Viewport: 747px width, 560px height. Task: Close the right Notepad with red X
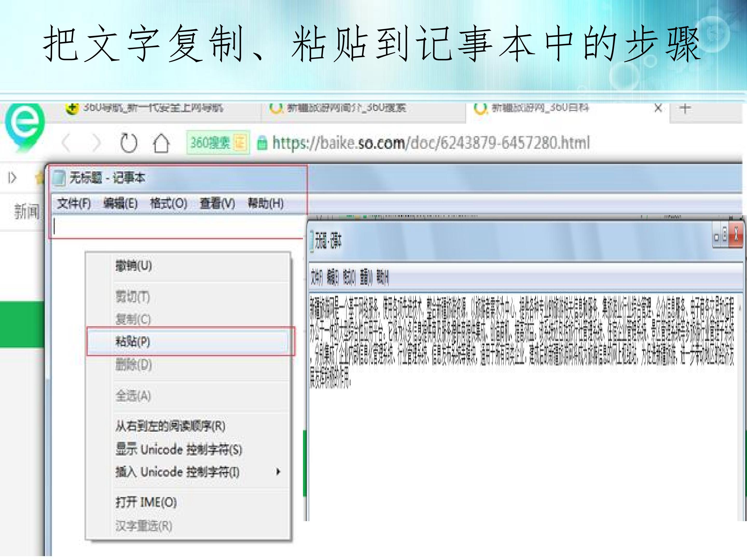(x=736, y=235)
